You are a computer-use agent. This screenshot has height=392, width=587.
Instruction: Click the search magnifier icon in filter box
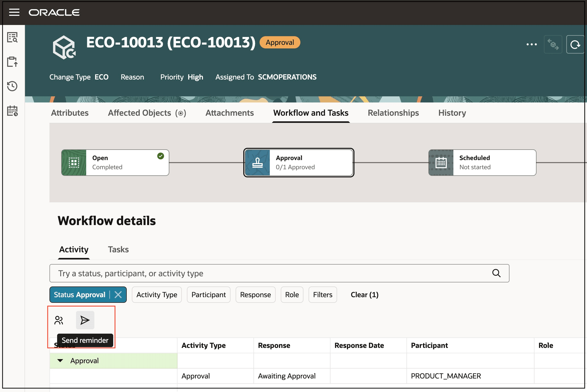(x=496, y=273)
